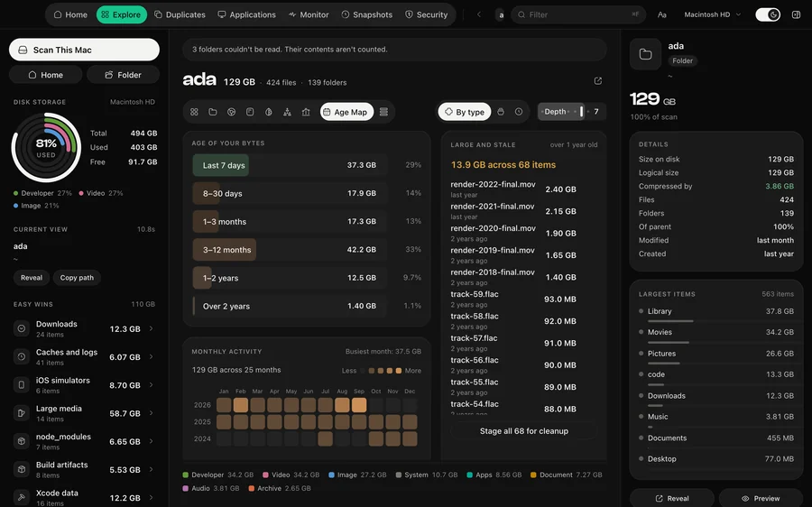Image resolution: width=812 pixels, height=507 pixels.
Task: Click the Scan This Mac button
Action: click(x=85, y=50)
